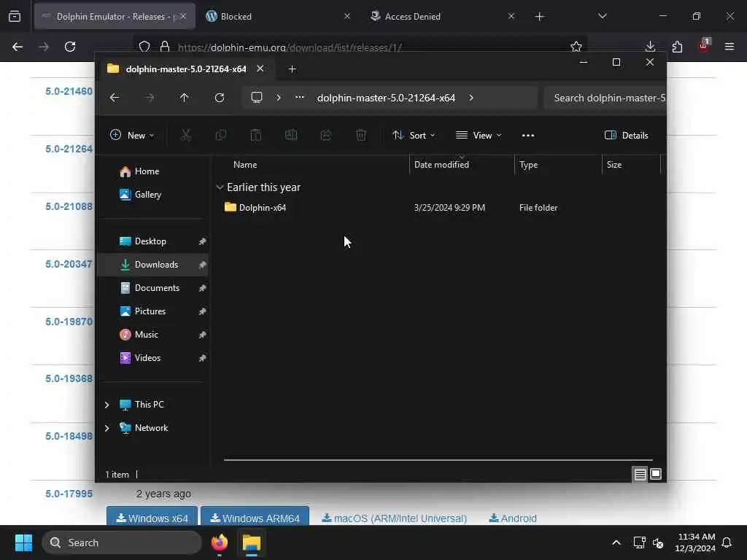Click the uBlock extension icon in Firefox

click(704, 46)
